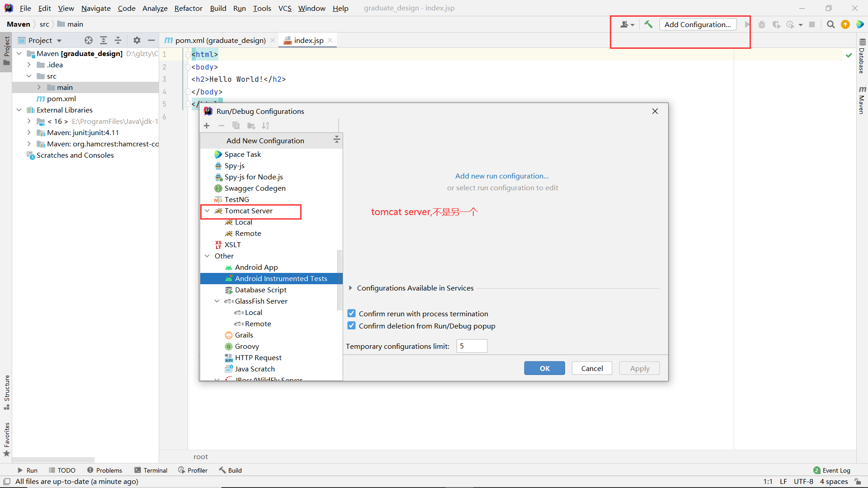Expand the Tomcat Server configuration group

[208, 210]
